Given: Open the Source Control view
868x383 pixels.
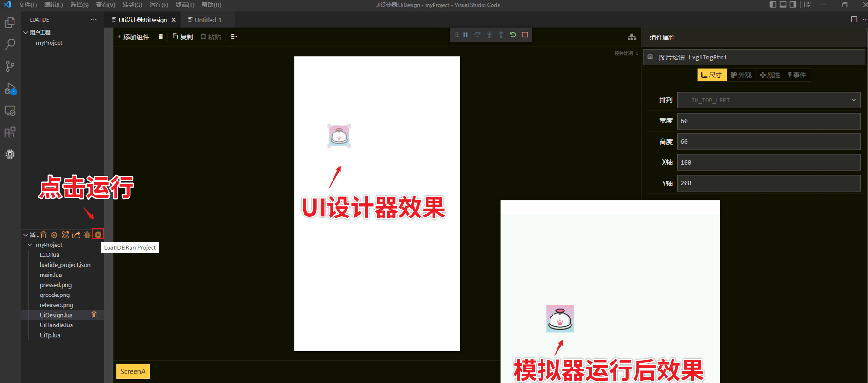Looking at the screenshot, I should (10, 66).
